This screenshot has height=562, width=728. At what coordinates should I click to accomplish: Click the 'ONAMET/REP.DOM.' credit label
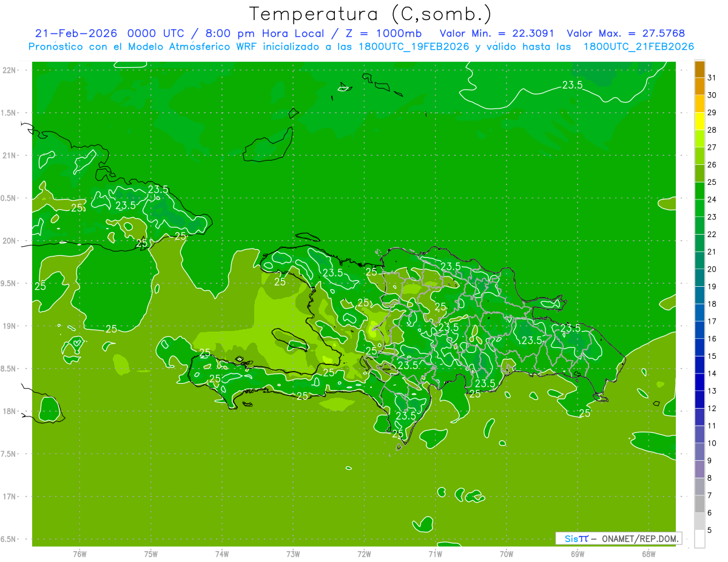pos(641,538)
